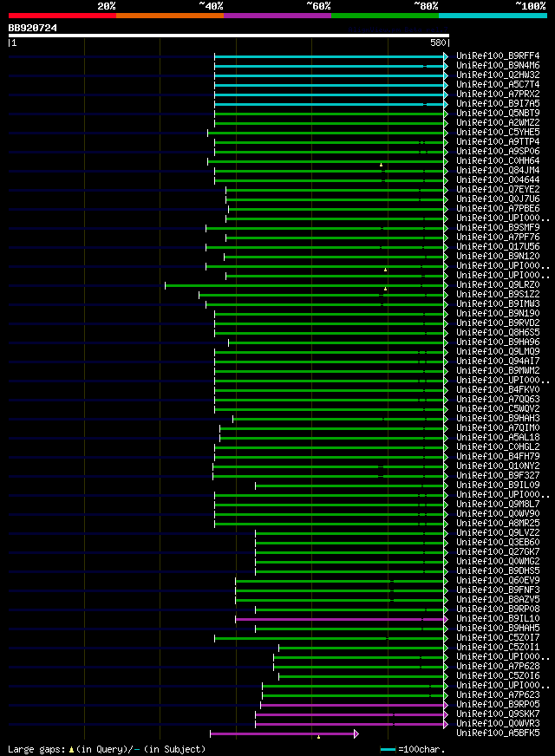Click the 20% legend label

107,6
